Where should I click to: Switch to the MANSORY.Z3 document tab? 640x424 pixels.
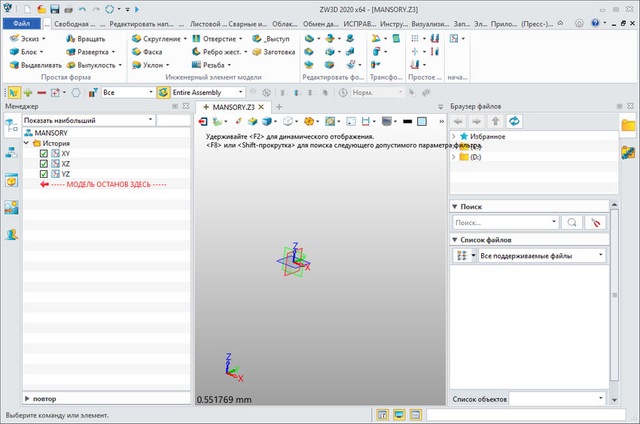click(231, 107)
